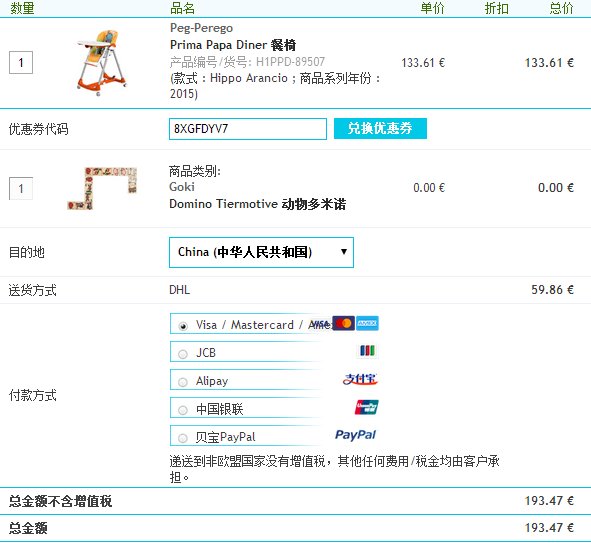Click the PayPal logo
The width and height of the screenshot is (591, 543).
coord(355,435)
